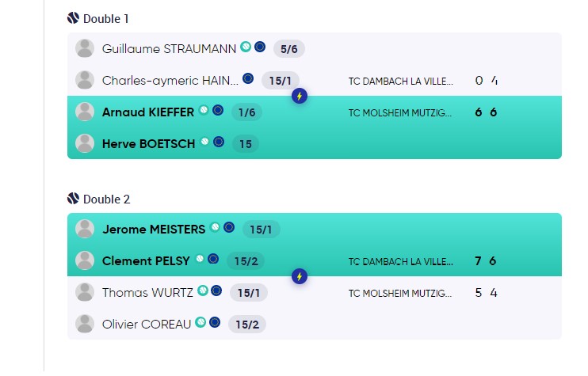Click tennis ball badge next to Thomas WURTZ
This screenshot has width=588, height=376.
point(203,291)
